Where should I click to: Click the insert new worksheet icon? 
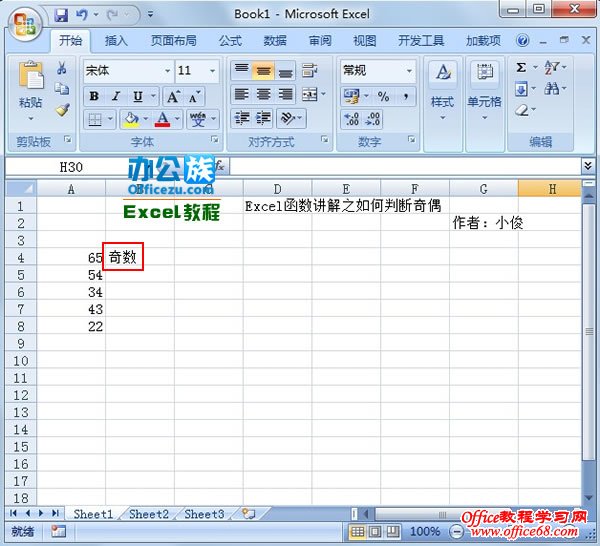[x=248, y=514]
